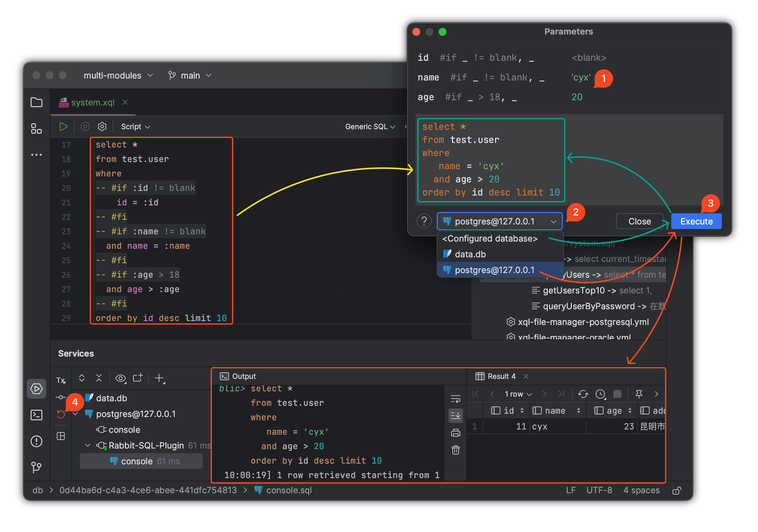Viewport: 758px width, 532px height.
Task: Click the commit transaction icon in Services
Action: click(60, 398)
